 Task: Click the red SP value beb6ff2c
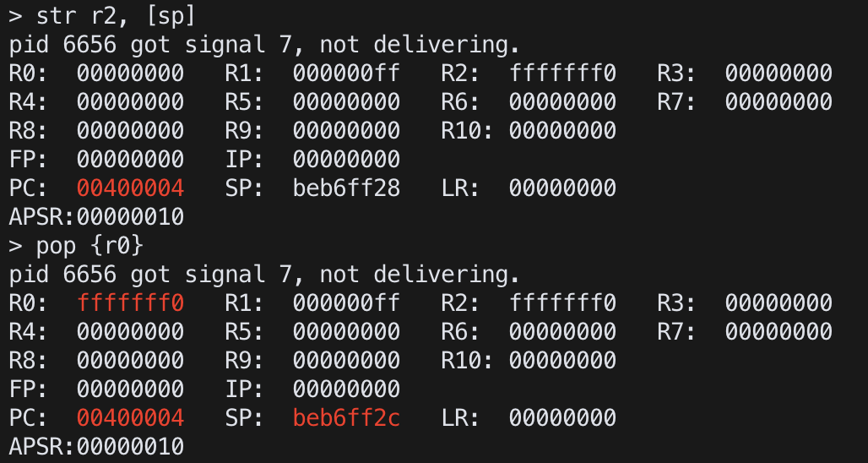346,417
